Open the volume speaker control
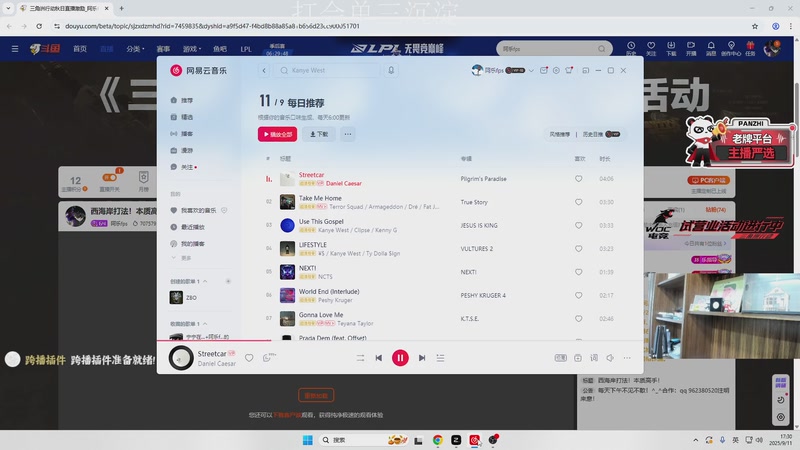Screen dimensions: 800x450 [x=610, y=358]
